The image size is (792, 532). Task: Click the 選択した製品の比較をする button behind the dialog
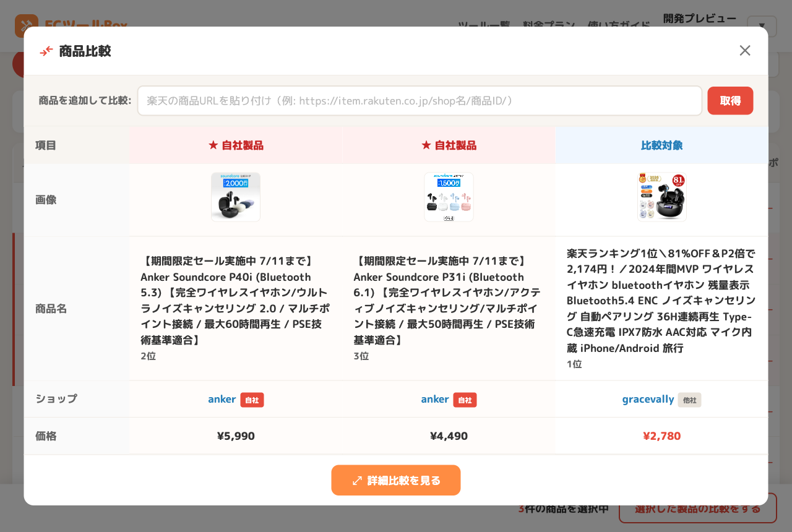pyautogui.click(x=698, y=508)
